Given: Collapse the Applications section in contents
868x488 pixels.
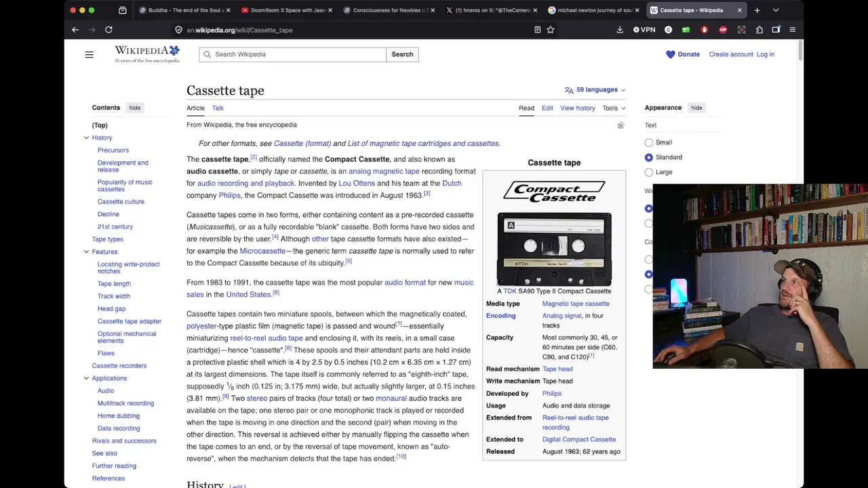Looking at the screenshot, I should click(x=86, y=378).
